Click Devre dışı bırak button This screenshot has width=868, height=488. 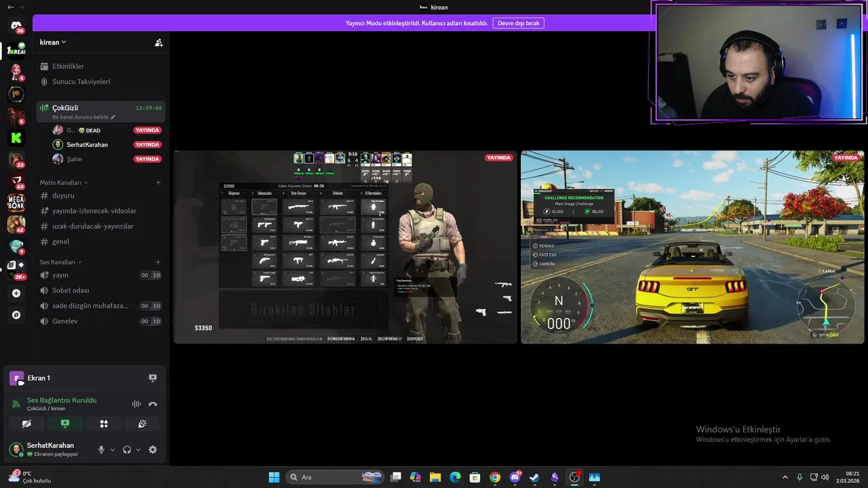[518, 23]
